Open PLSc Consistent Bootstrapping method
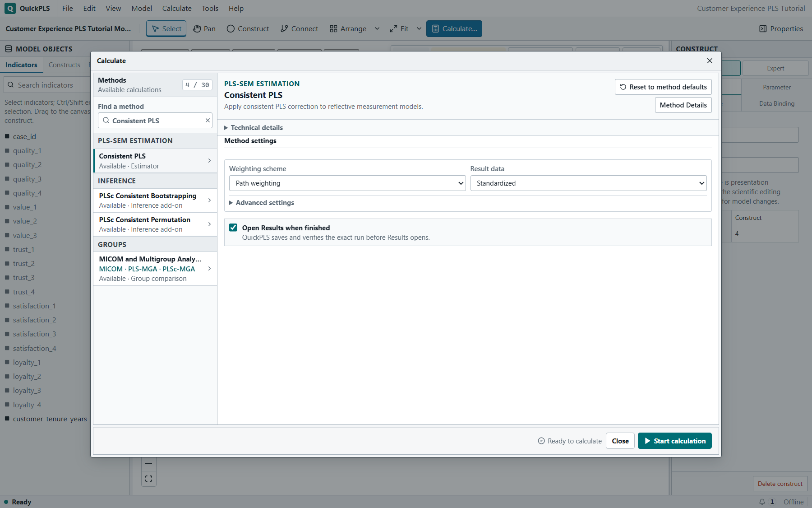Viewport: 812px width, 508px height. coord(155,200)
